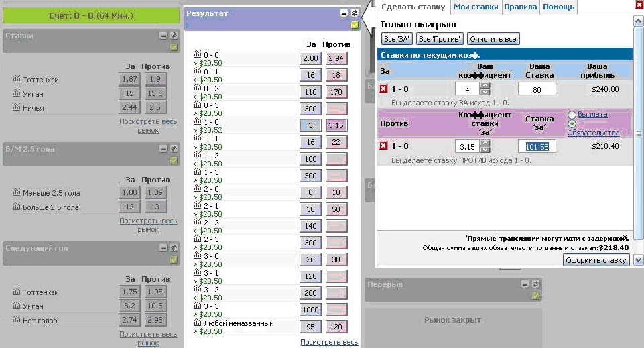The height and width of the screenshot is (348, 644).
Task: Open chart icon for score 2 - 1
Action: pyautogui.click(x=197, y=205)
